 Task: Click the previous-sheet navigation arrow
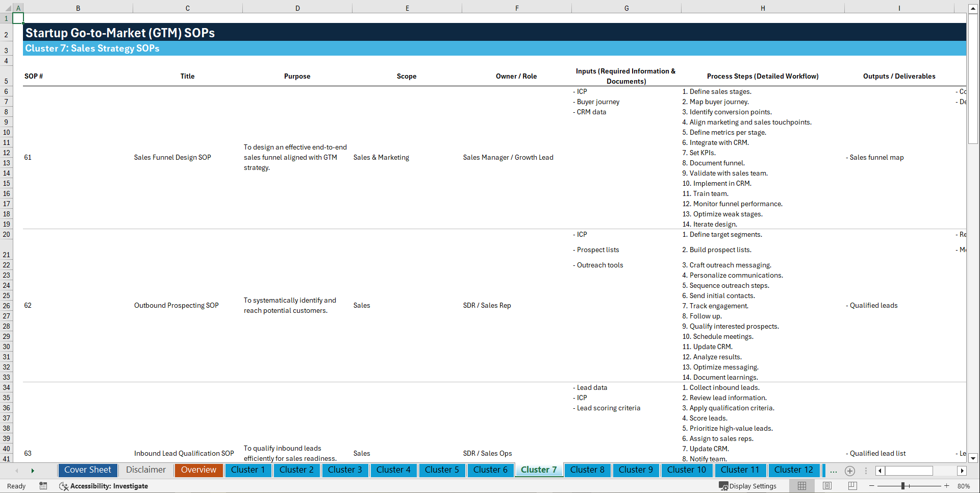[17, 471]
